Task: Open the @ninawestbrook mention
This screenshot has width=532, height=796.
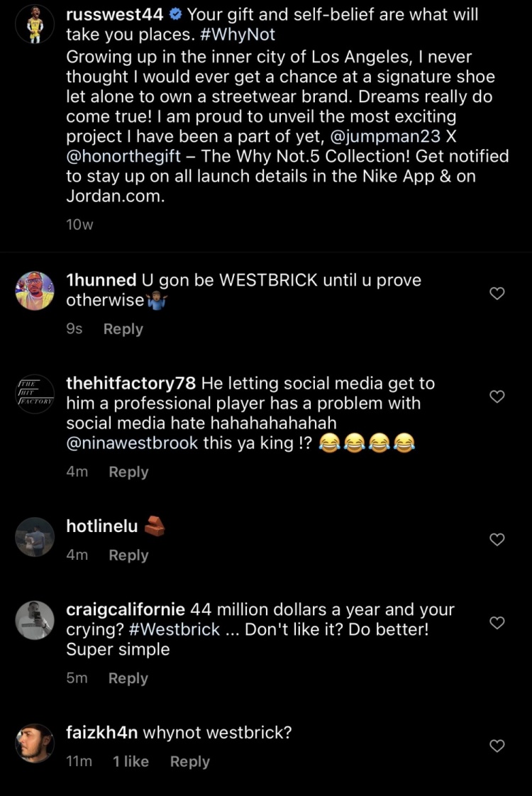Action: (x=132, y=443)
